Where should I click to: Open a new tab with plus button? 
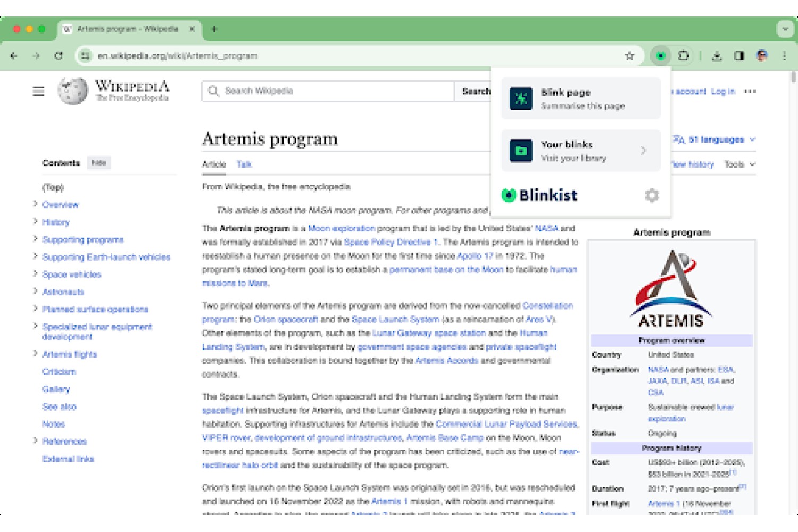(214, 29)
